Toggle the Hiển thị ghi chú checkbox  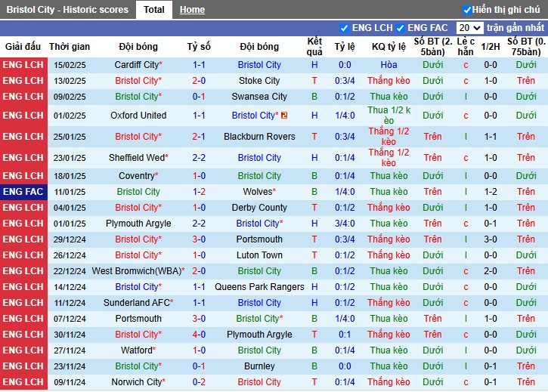click(x=467, y=10)
